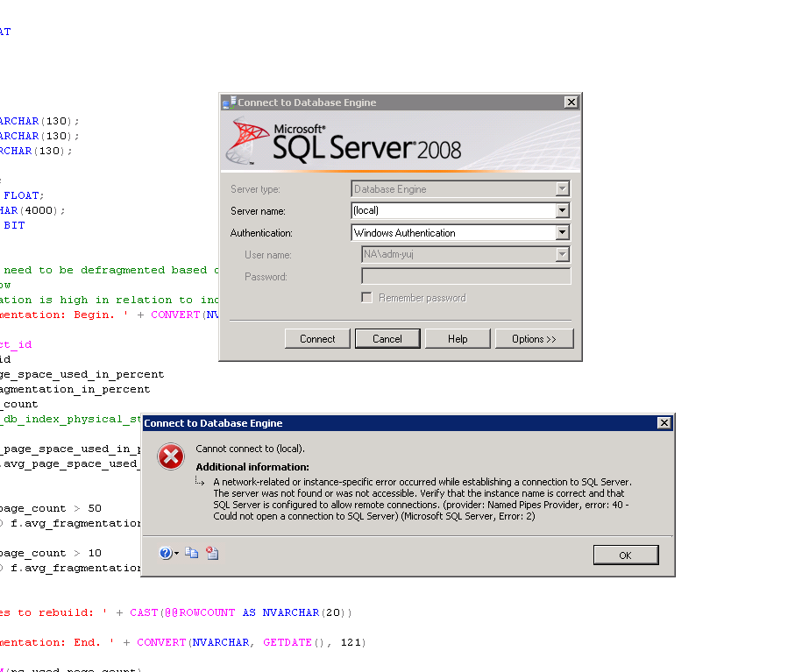The height and width of the screenshot is (672, 788).
Task: Click the Connect dialog title text
Action: coord(307,103)
